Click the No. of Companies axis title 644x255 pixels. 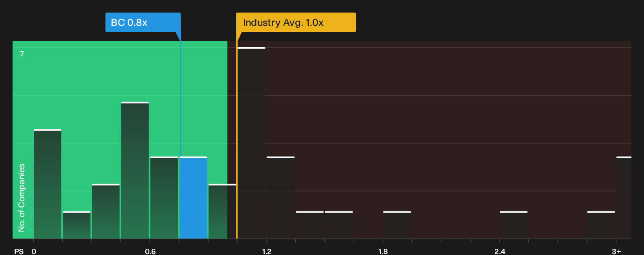click(22, 197)
